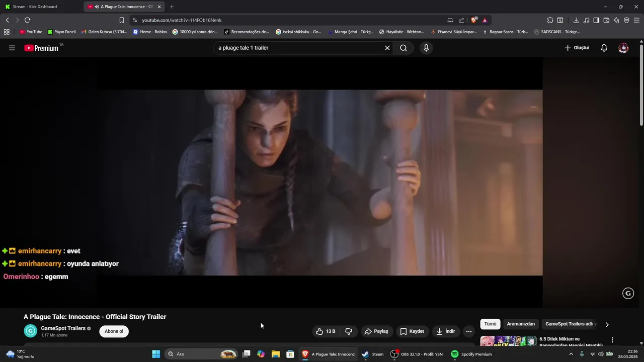Open the YouTube hamburger guide menu
644x362 pixels.
12,48
